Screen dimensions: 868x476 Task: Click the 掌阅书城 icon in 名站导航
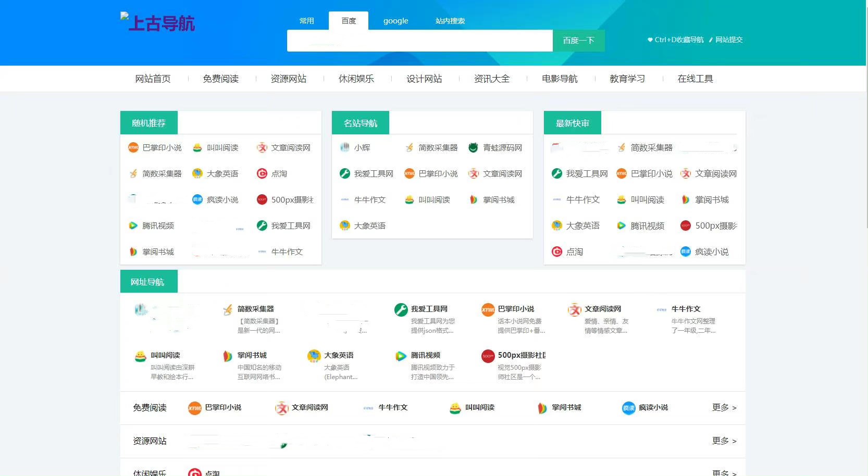coord(472,199)
